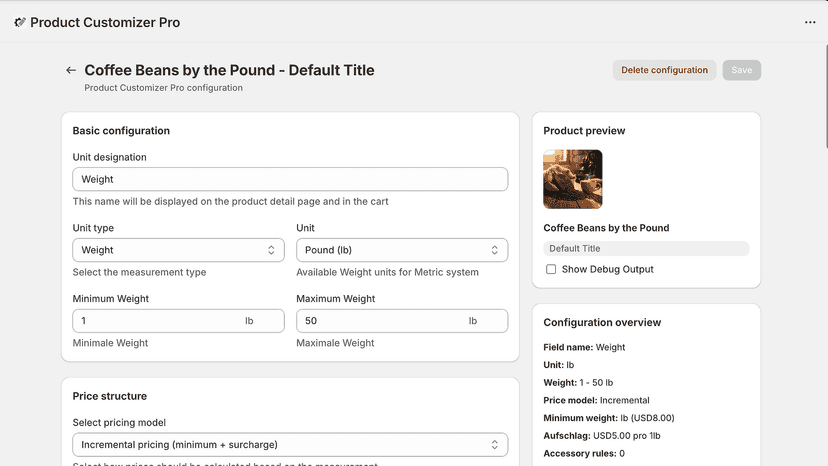
Task: Click the Product Customizer Pro app icon
Action: coord(20,22)
